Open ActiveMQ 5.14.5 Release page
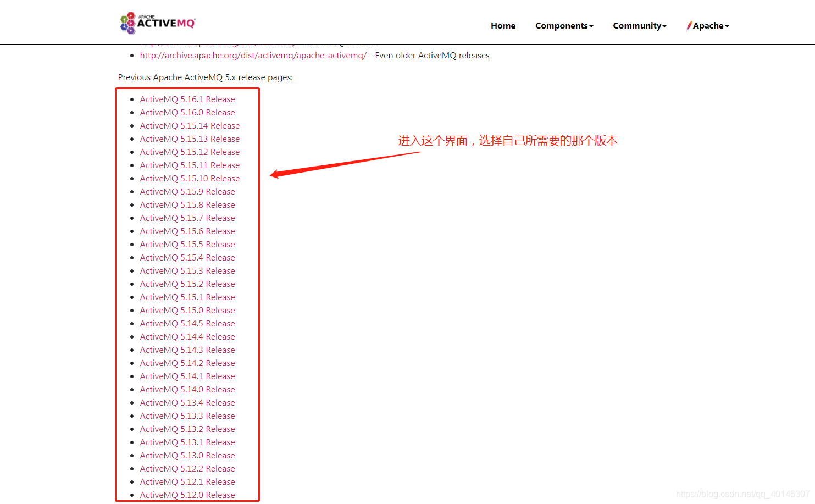 click(187, 324)
